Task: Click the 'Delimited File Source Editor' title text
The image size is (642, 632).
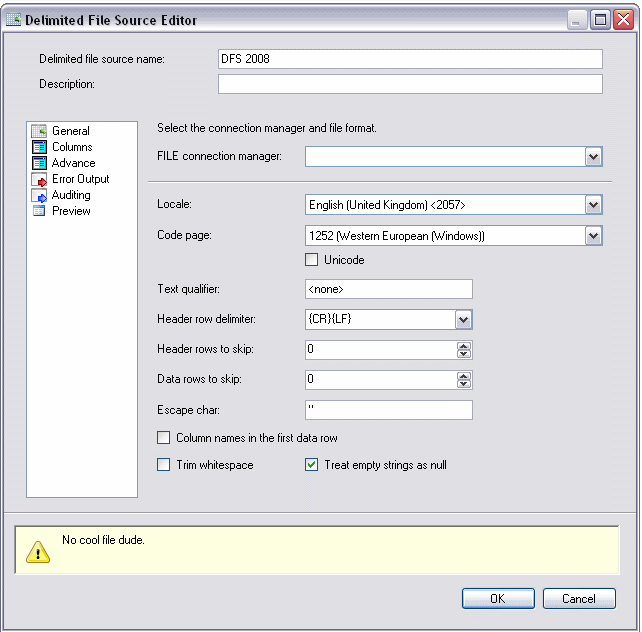Action: point(111,20)
